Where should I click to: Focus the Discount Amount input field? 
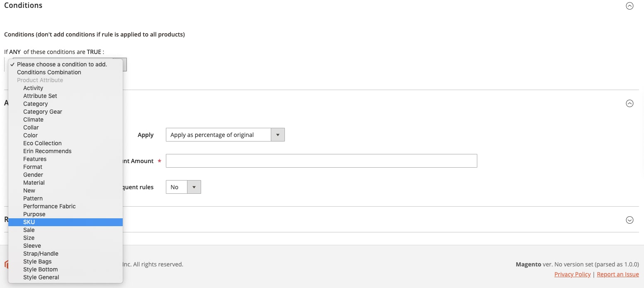321,161
